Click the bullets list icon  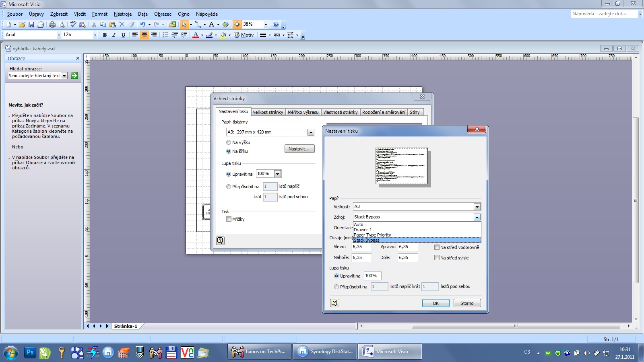coord(165,35)
